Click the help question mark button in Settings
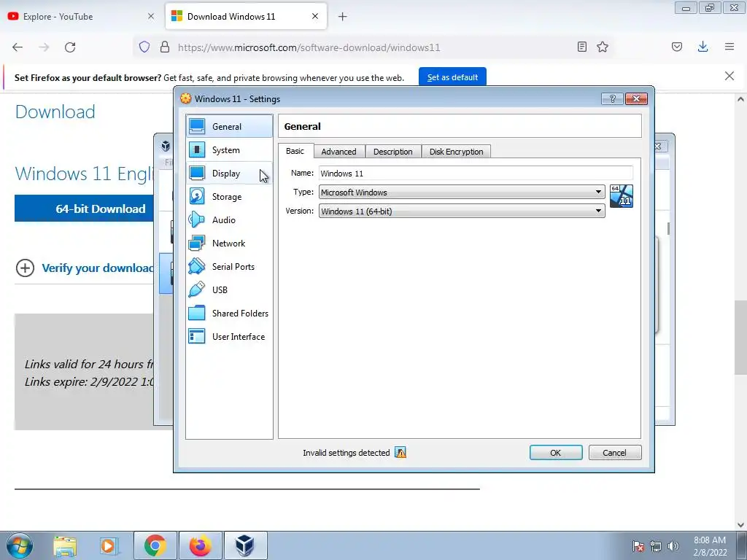The image size is (747, 560). pyautogui.click(x=612, y=98)
